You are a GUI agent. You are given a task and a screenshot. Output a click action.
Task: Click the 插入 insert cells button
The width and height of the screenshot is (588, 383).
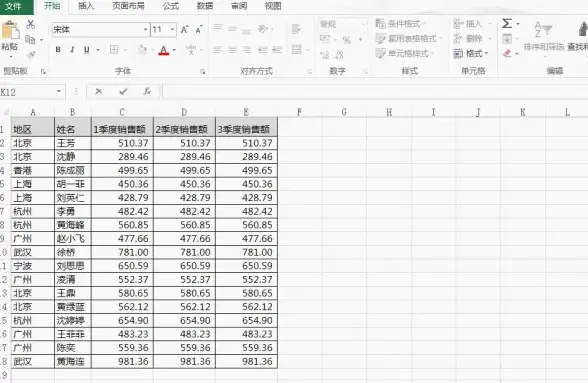472,24
